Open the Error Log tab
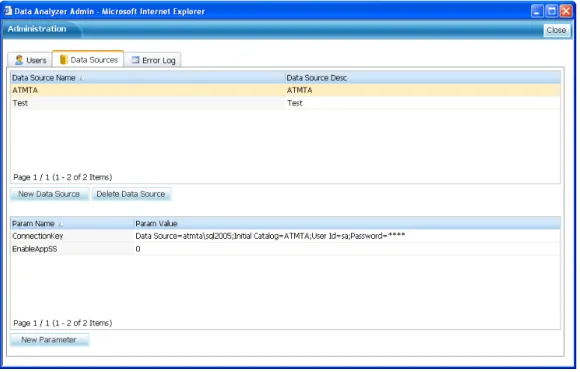The image size is (580, 372). [x=153, y=60]
